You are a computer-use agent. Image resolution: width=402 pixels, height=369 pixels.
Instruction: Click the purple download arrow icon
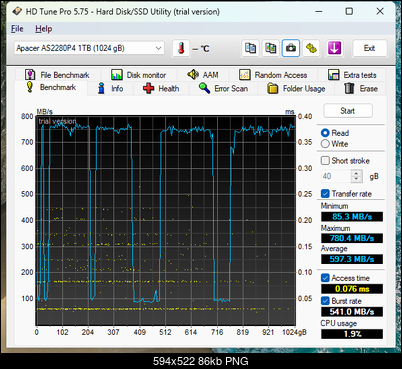(x=334, y=48)
